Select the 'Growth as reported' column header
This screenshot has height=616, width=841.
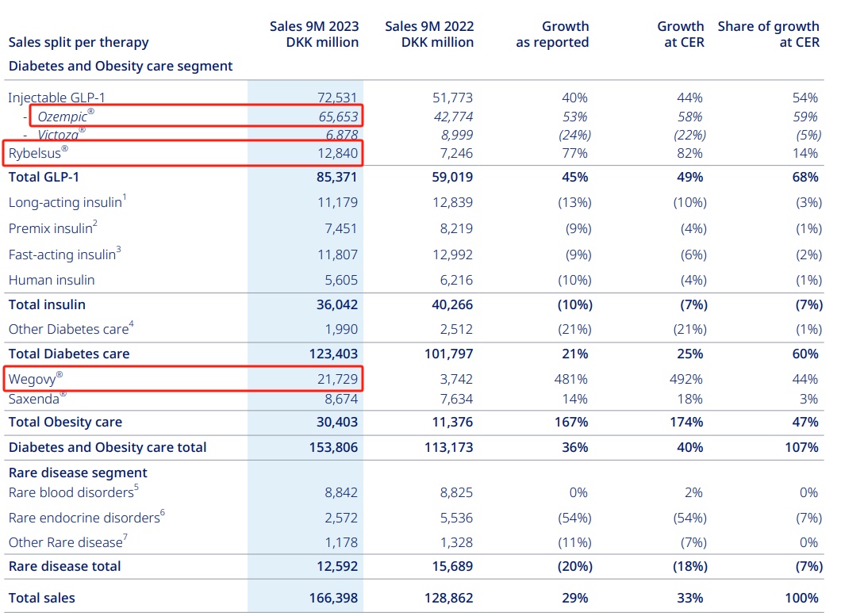[552, 34]
